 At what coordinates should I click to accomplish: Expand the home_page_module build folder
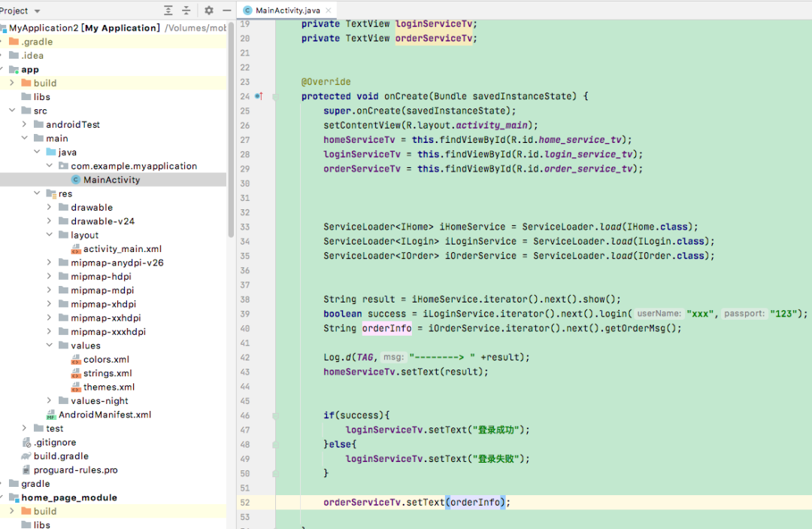point(12,511)
